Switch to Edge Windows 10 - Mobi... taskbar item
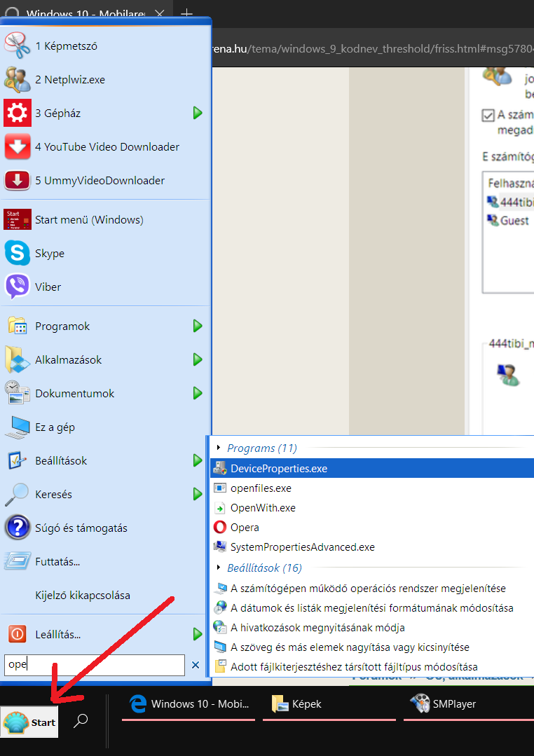Screen dimensions: 534x756 tap(189, 704)
